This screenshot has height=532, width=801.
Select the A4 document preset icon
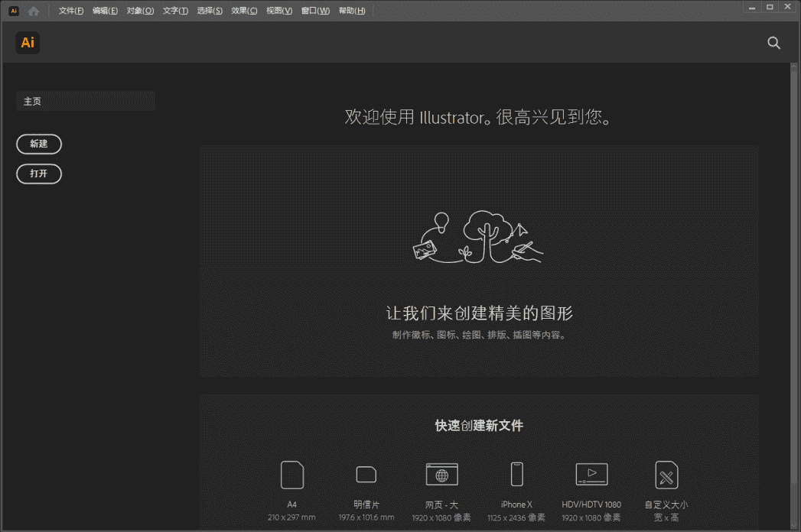(x=291, y=475)
